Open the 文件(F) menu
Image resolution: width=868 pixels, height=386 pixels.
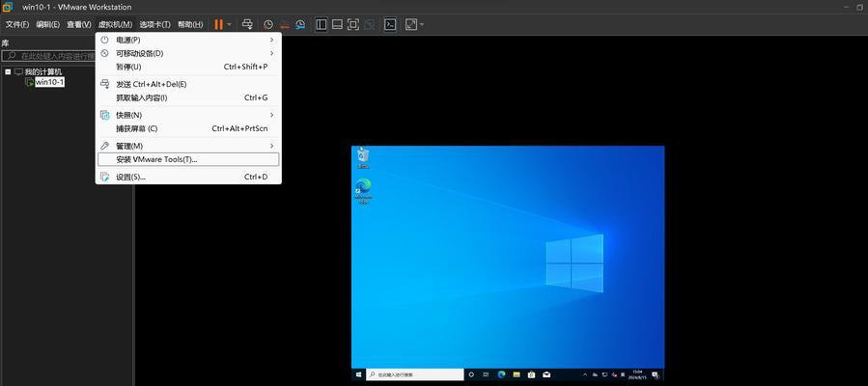(x=17, y=24)
